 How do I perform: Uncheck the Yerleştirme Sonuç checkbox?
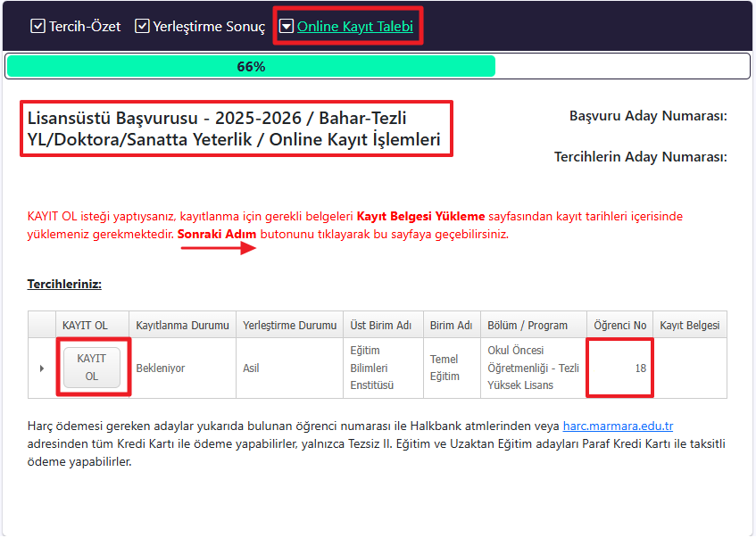click(142, 26)
